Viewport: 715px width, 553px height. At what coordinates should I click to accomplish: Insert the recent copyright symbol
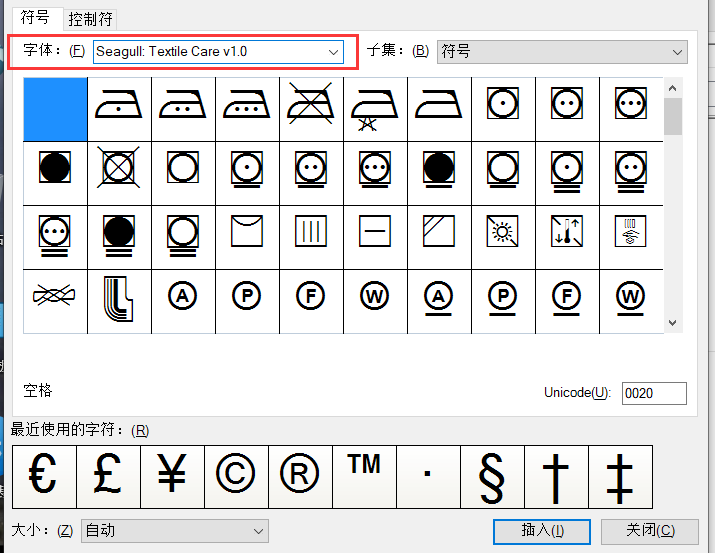pos(236,476)
